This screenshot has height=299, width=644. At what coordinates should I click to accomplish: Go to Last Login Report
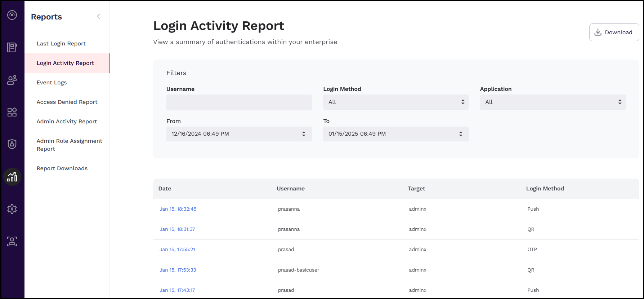tap(61, 44)
